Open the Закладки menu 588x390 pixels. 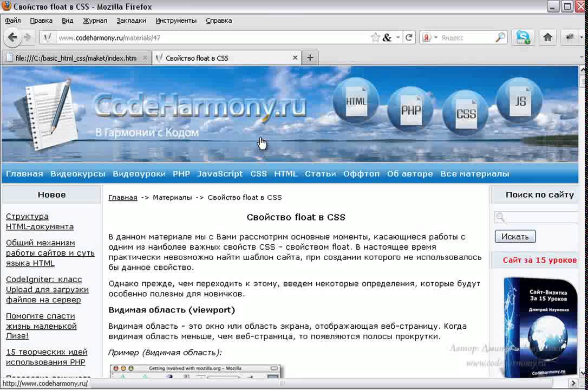pos(131,21)
